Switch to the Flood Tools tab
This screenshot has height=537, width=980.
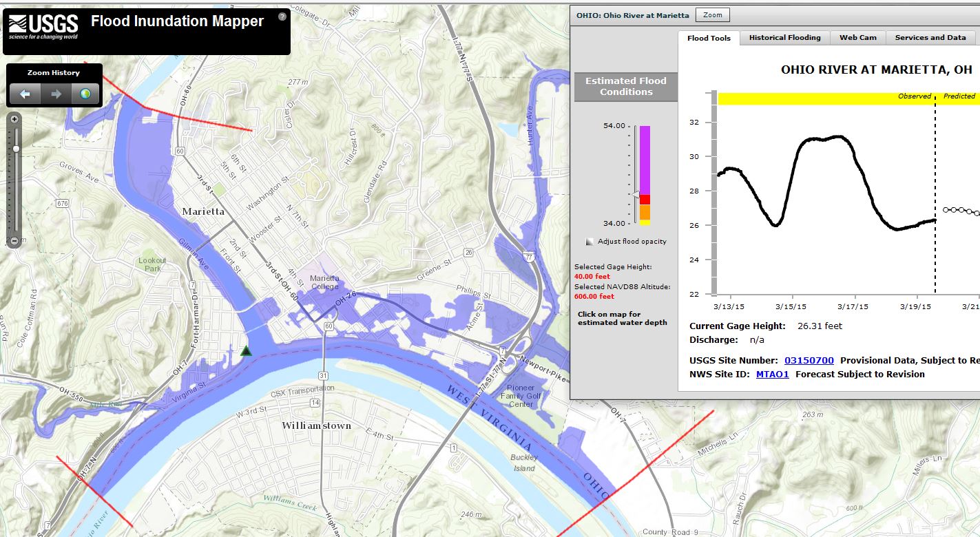click(x=709, y=38)
